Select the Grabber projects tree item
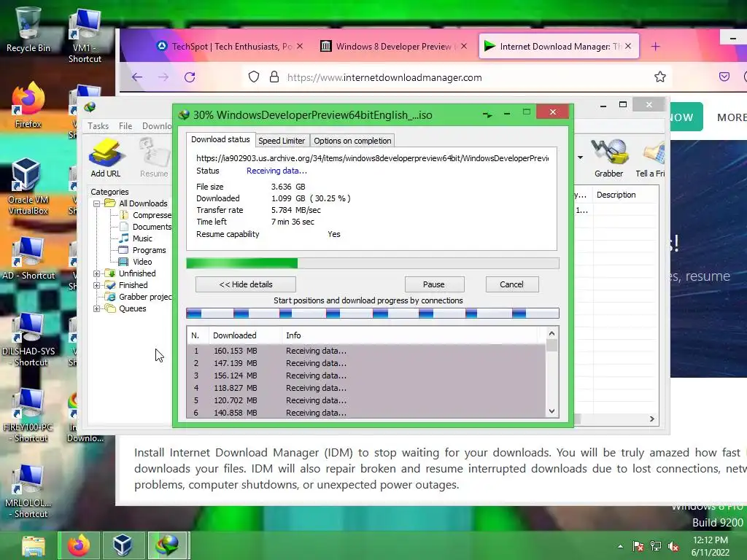The height and width of the screenshot is (560, 747). point(139,297)
